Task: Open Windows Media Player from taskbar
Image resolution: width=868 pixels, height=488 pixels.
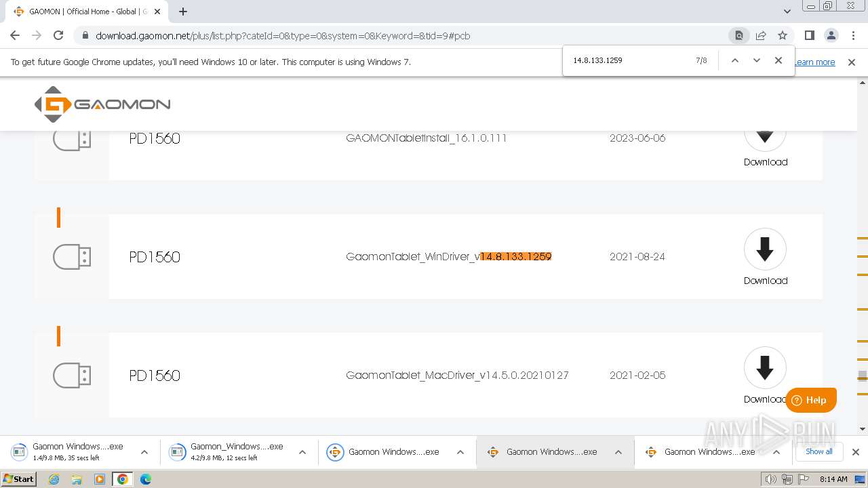Action: point(100,479)
